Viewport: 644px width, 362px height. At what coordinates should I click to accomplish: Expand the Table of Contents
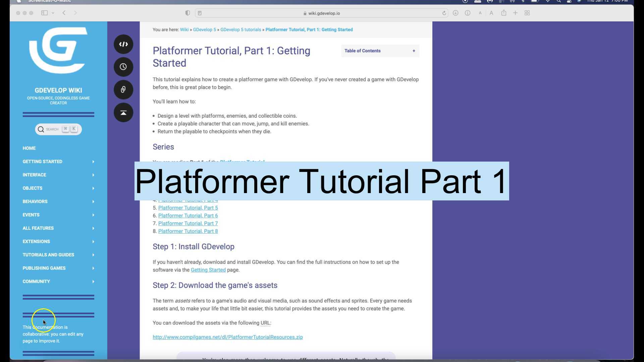pos(414,51)
